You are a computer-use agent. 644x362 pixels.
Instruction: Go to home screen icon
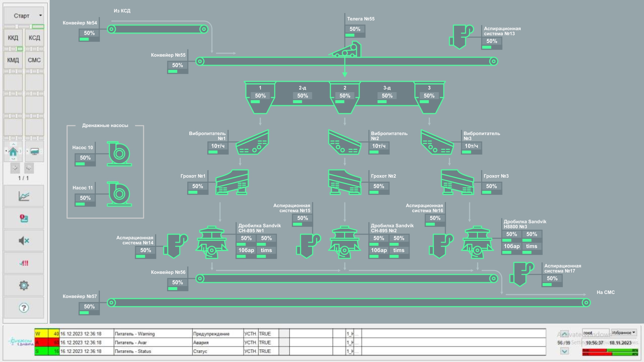13,152
